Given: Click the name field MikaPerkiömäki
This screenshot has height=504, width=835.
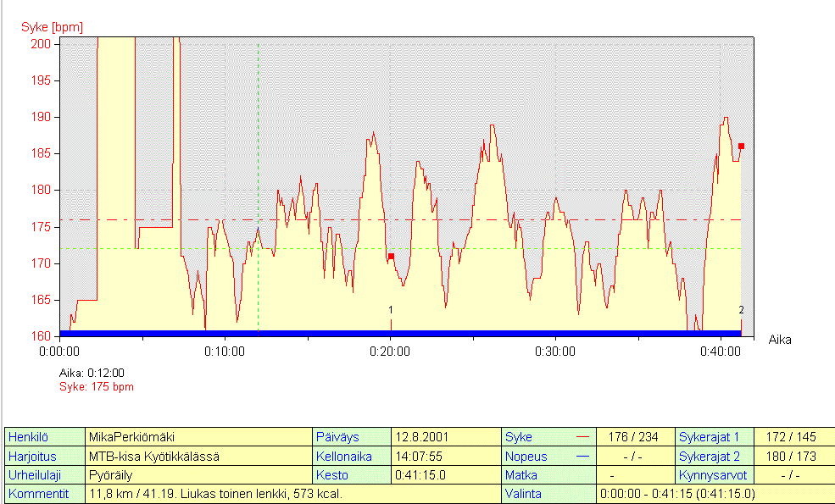Looking at the screenshot, I should pyautogui.click(x=131, y=438).
